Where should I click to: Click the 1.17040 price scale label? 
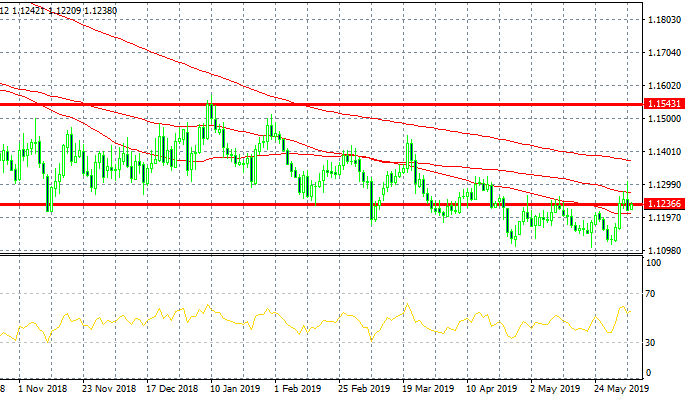663,53
